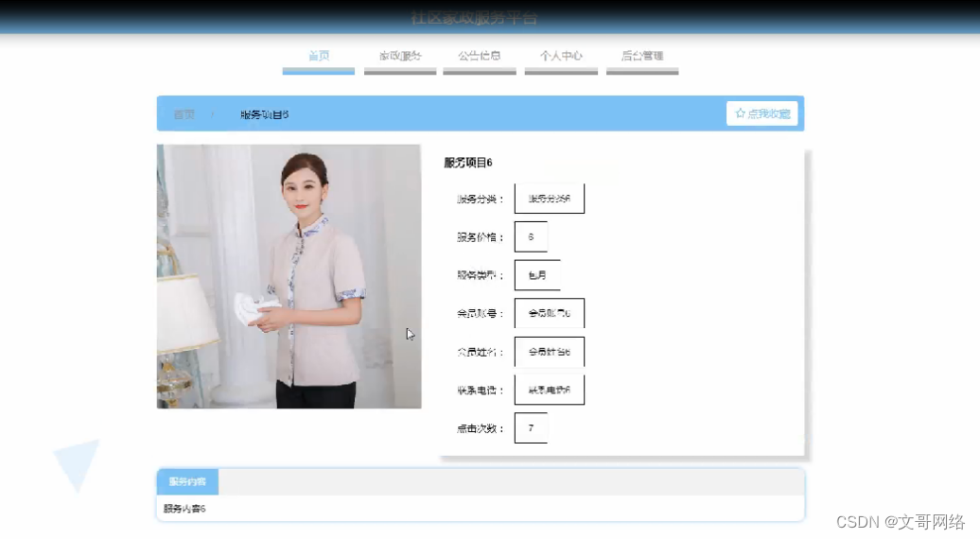Screen dimensions: 980x539
Task: Click the 联系电话 value box
Action: coord(550,390)
